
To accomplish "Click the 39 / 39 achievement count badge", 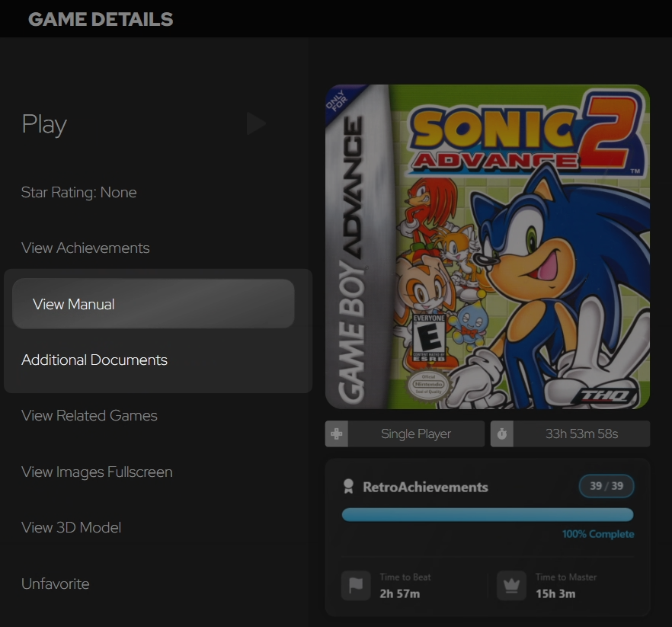I will [x=606, y=486].
